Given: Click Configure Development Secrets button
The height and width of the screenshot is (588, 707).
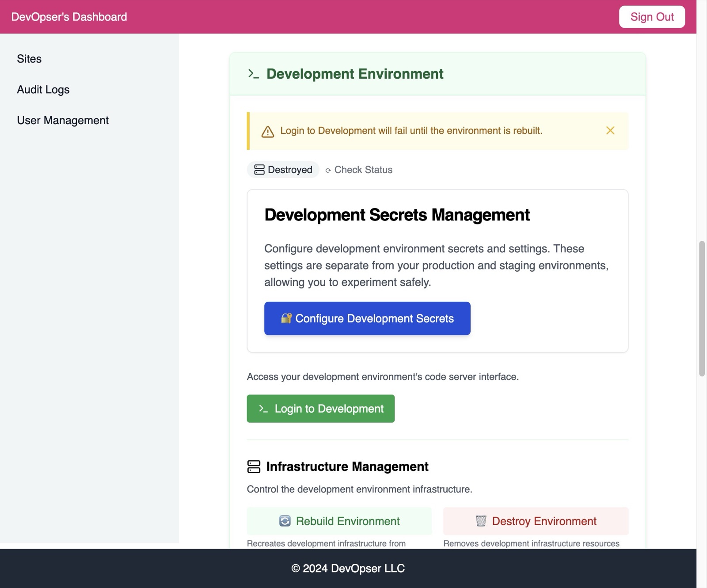Looking at the screenshot, I should click(367, 319).
